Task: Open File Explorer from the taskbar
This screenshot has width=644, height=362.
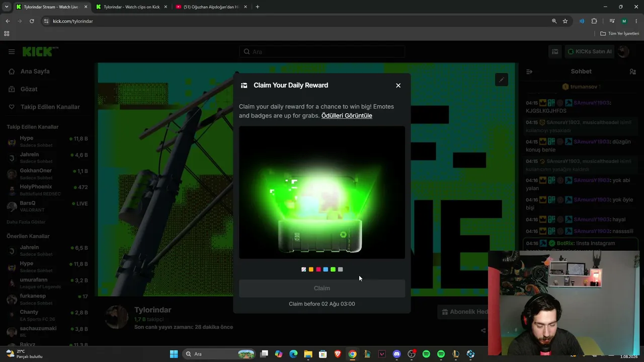Action: [308, 354]
